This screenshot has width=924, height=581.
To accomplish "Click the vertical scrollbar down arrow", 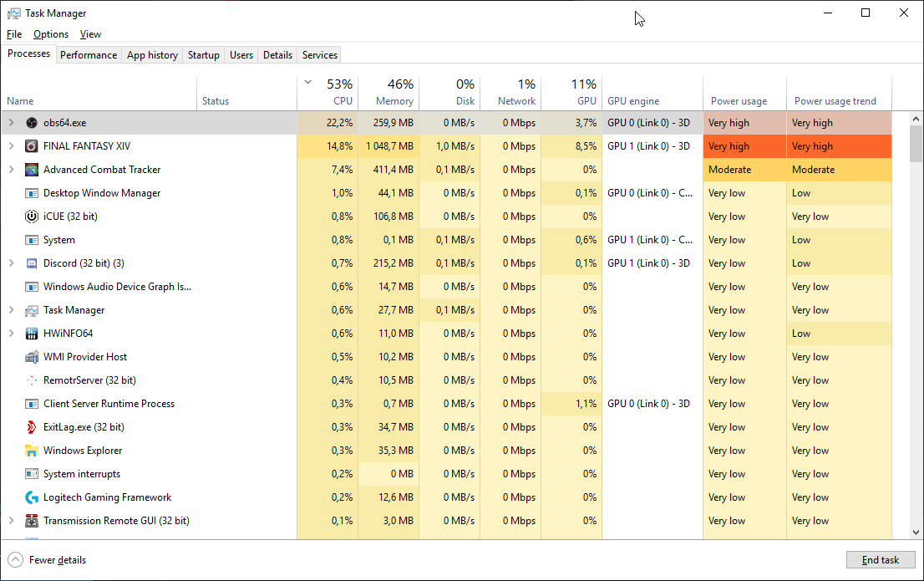I will [916, 533].
